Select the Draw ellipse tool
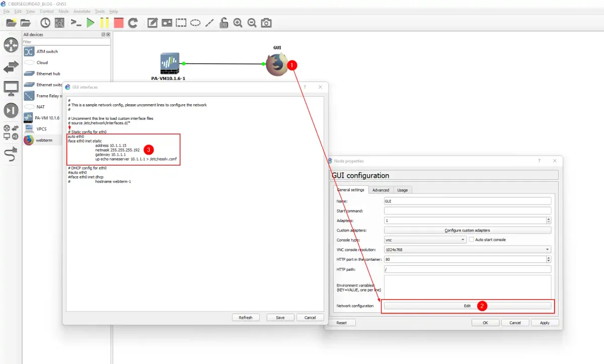The image size is (604, 364). 195,23
